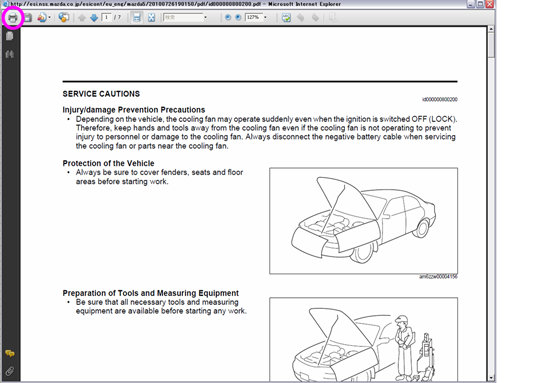Click the total page count text '/ 7'

coord(117,17)
